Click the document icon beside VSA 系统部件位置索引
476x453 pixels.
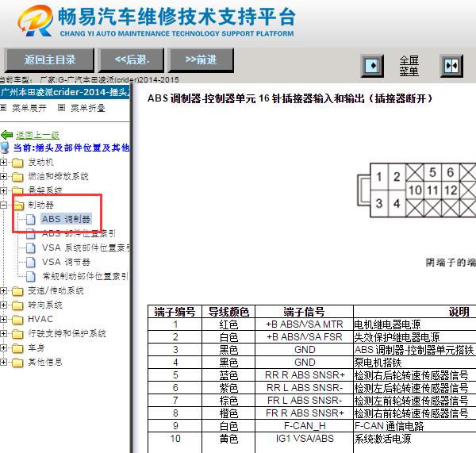point(31,248)
